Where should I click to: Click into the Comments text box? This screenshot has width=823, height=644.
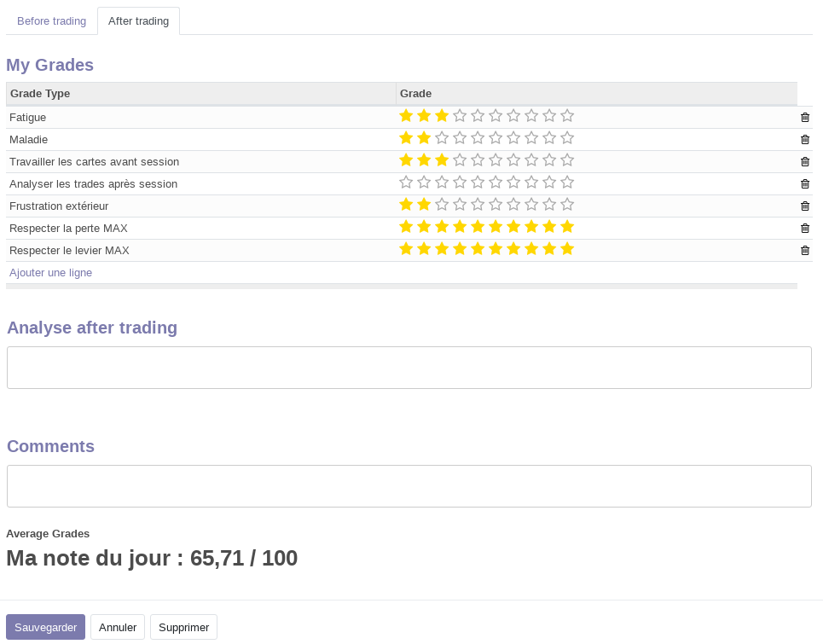409,486
